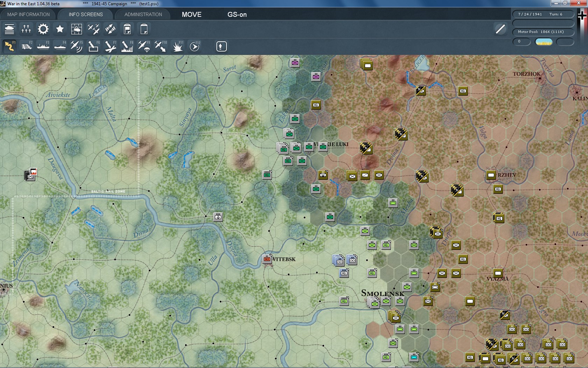Click the BALTIC RAIL ZONE label

(108, 191)
